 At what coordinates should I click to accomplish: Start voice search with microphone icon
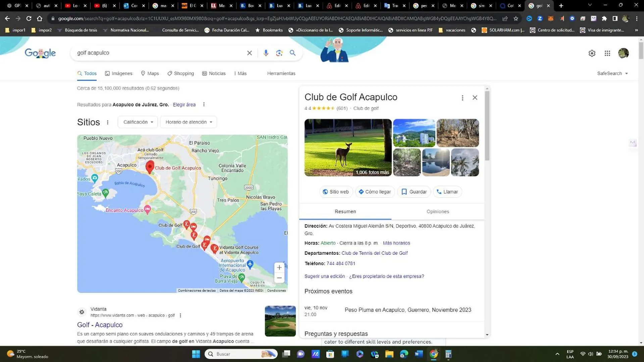266,53
